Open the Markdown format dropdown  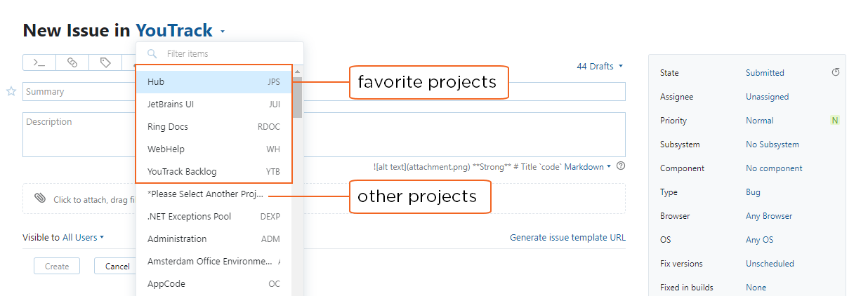coord(588,167)
